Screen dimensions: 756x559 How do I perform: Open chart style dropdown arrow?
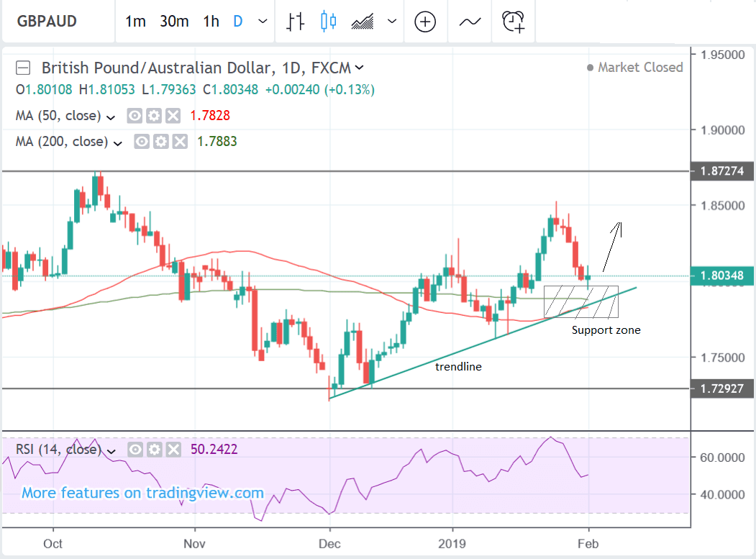coord(392,22)
